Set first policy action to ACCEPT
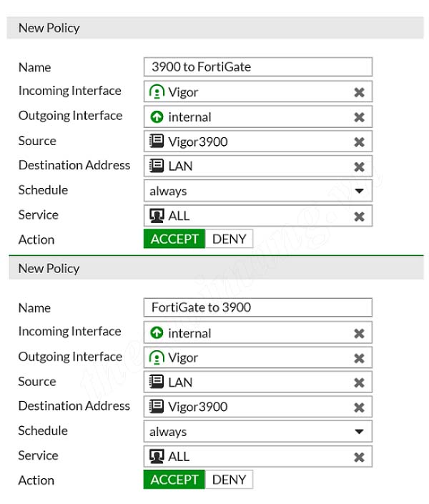Image resolution: width=429 pixels, height=504 pixels. point(174,239)
